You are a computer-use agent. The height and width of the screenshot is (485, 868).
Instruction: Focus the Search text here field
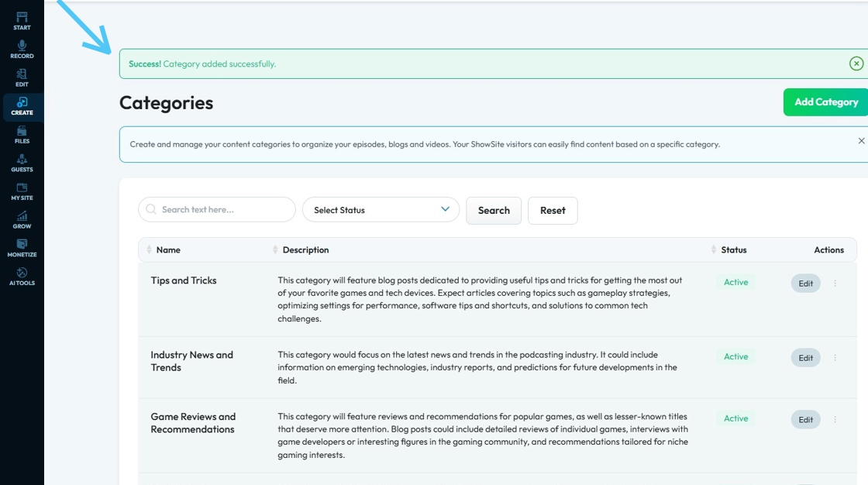217,210
